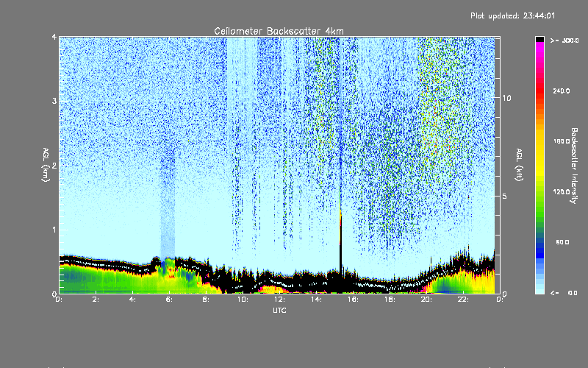Click the yellow section of the colorbar
Screen dimensions: 588x368
point(539,154)
